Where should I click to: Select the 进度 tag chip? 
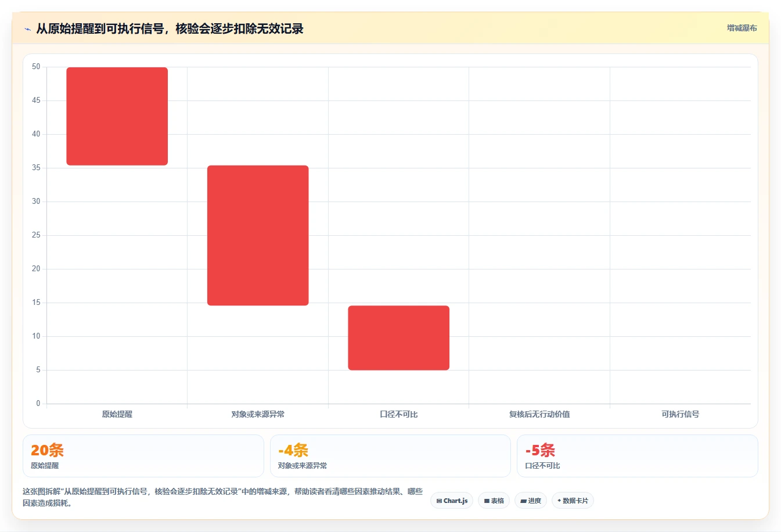tap(531, 501)
